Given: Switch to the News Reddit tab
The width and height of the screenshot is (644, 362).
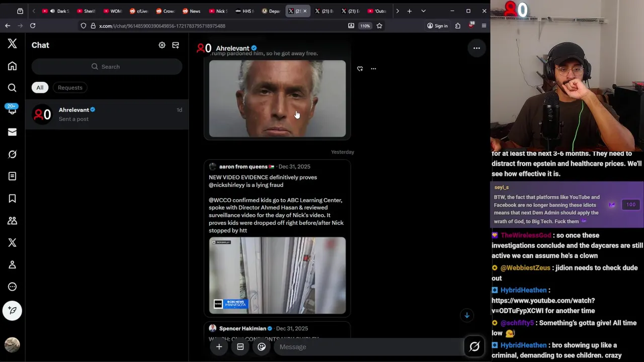Looking at the screenshot, I should [191, 11].
